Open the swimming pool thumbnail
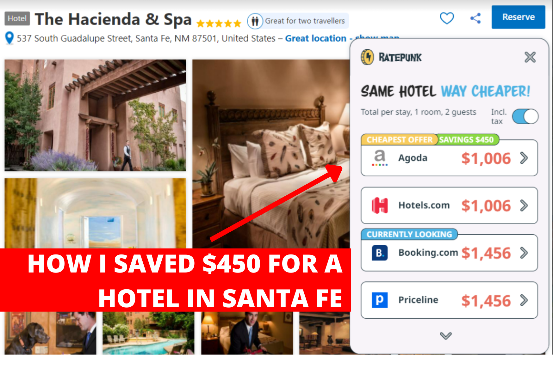This screenshot has height=392, width=553. click(x=148, y=333)
